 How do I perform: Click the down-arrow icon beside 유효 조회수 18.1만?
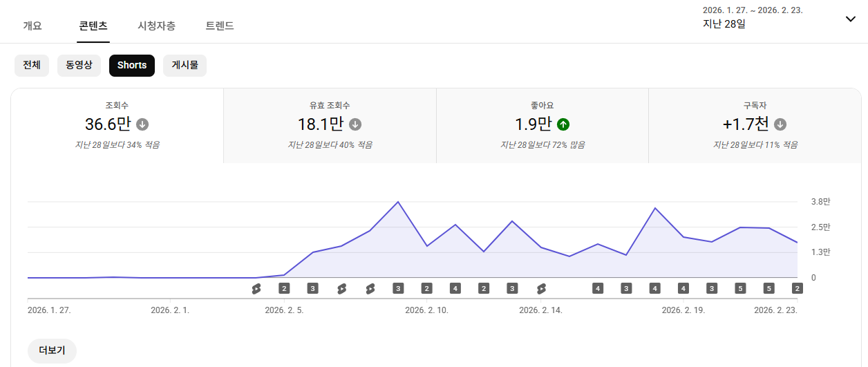point(355,124)
